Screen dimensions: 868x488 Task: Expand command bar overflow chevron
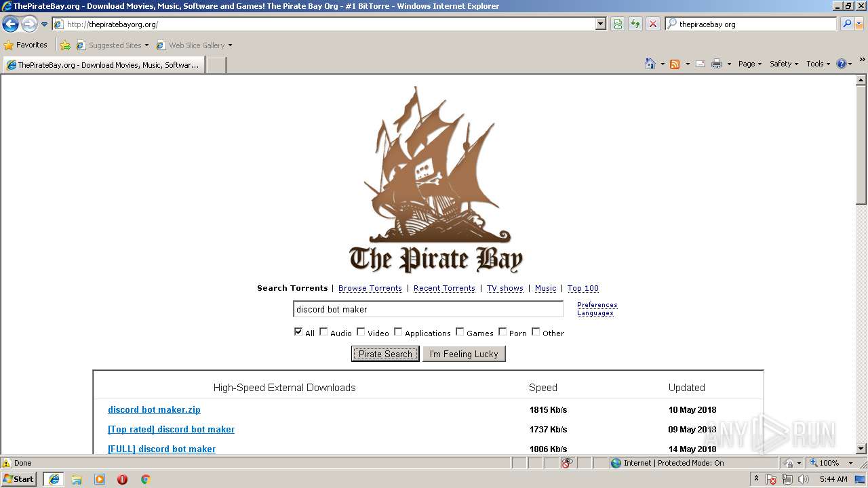point(863,60)
